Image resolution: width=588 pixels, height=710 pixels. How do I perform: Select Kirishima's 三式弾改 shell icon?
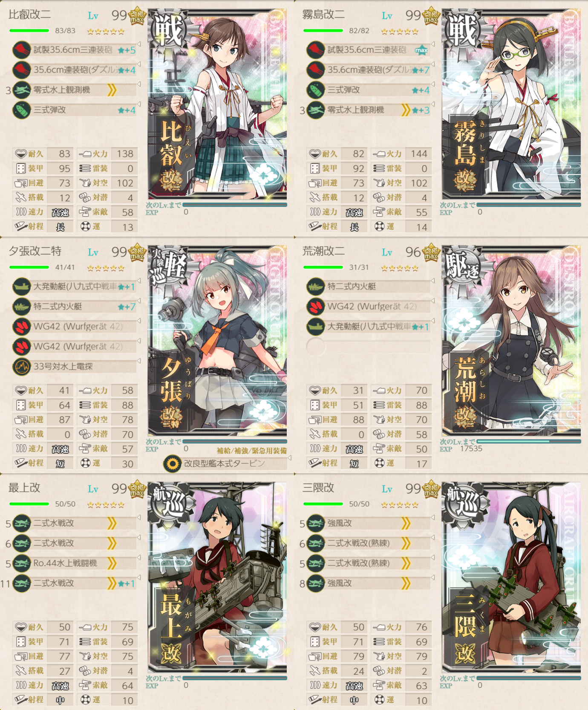(315, 90)
